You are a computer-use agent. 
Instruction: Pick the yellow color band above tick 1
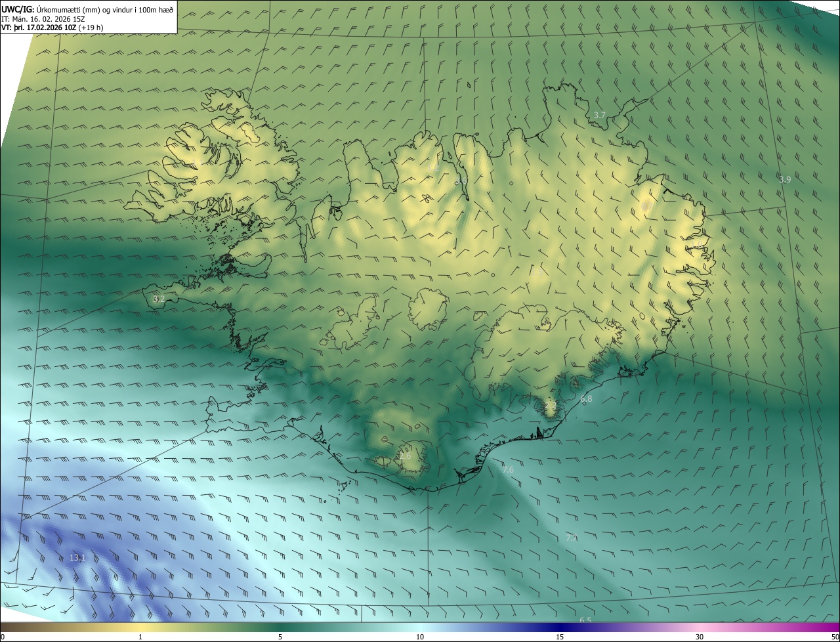[x=140, y=627]
